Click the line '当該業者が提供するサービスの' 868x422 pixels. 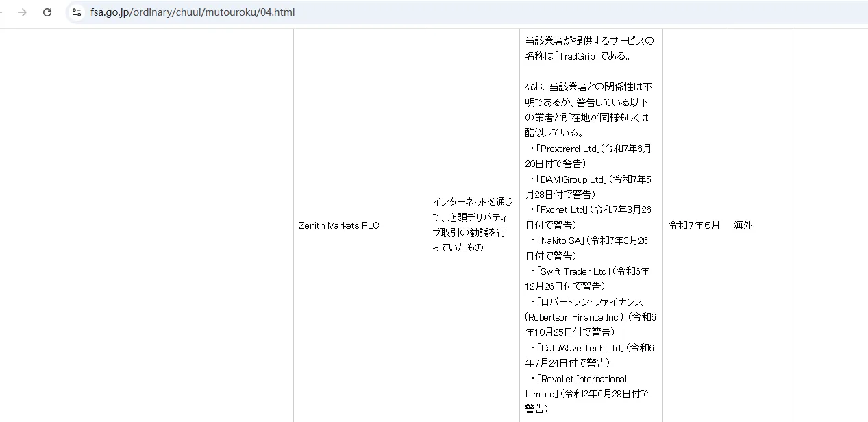click(x=589, y=41)
